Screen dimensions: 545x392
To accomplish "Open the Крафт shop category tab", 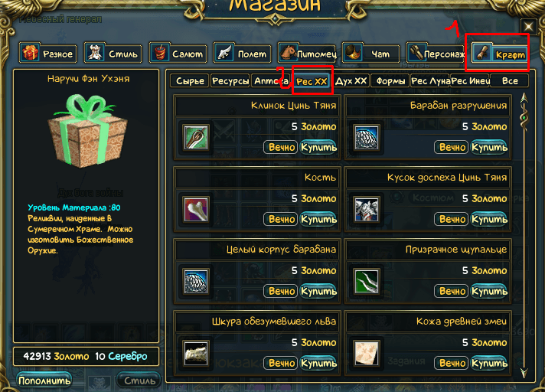I will (x=499, y=54).
